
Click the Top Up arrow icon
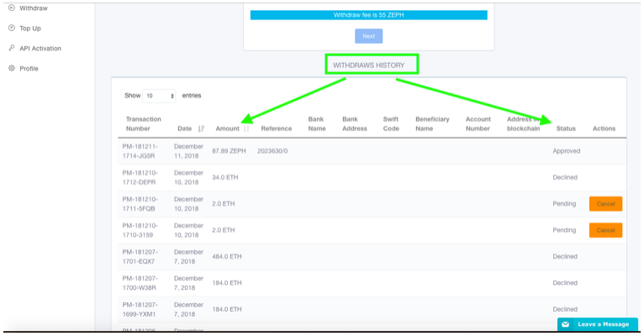pos(11,28)
